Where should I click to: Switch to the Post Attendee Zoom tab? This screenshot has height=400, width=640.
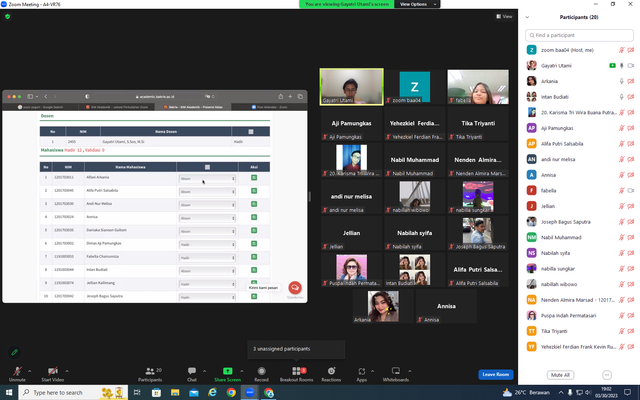(269, 107)
